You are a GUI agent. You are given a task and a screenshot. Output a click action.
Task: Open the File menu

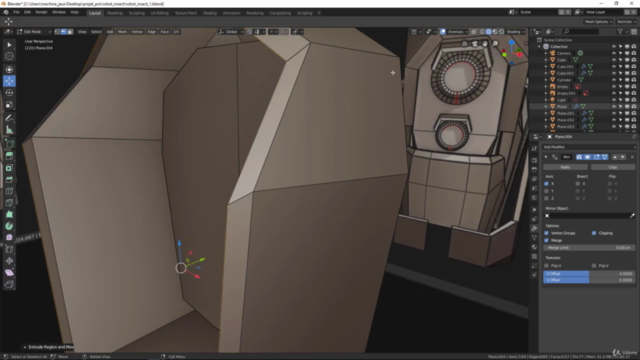(16, 13)
